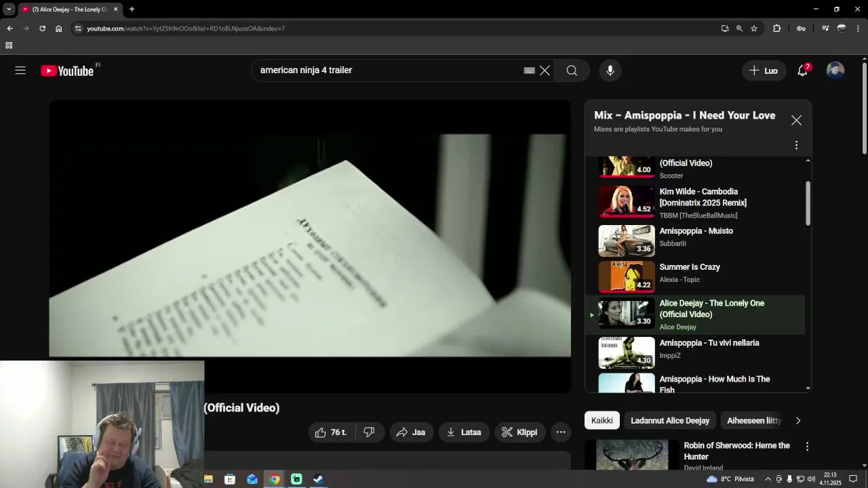Viewport: 868px width, 488px height.
Task: Open the tab search dropdown
Action: (x=9, y=9)
